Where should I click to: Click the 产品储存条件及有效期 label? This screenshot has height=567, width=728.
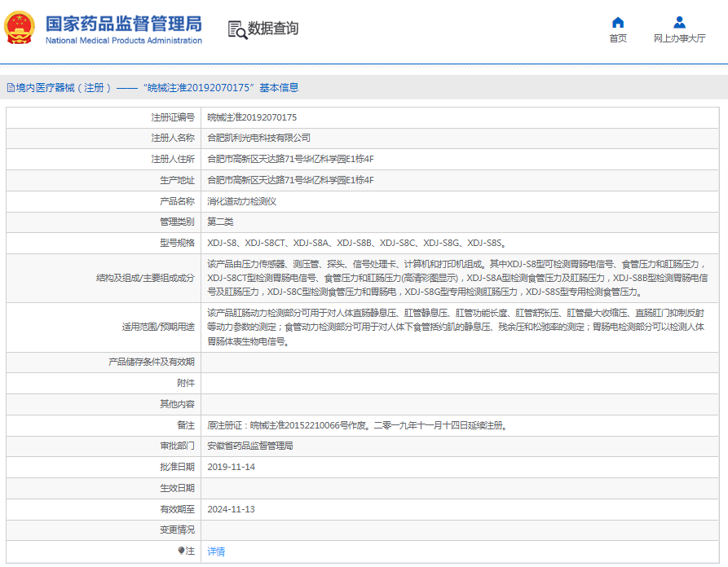pyautogui.click(x=152, y=362)
